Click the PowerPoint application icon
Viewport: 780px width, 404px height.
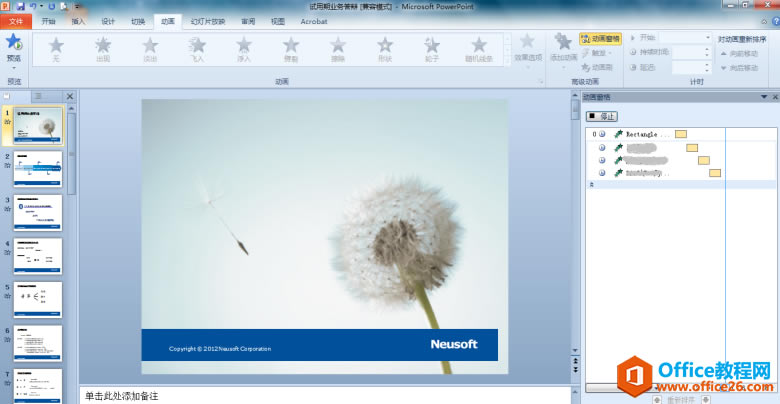(5, 6)
